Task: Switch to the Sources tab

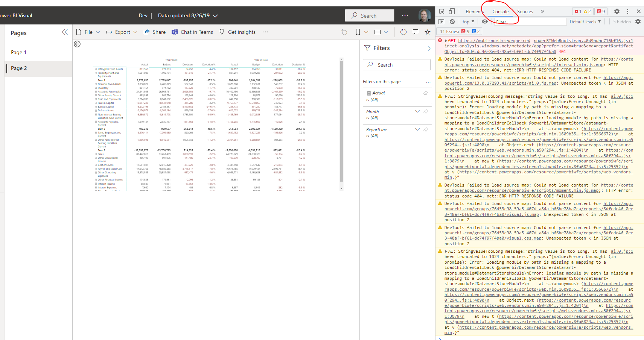Action: [x=525, y=11]
